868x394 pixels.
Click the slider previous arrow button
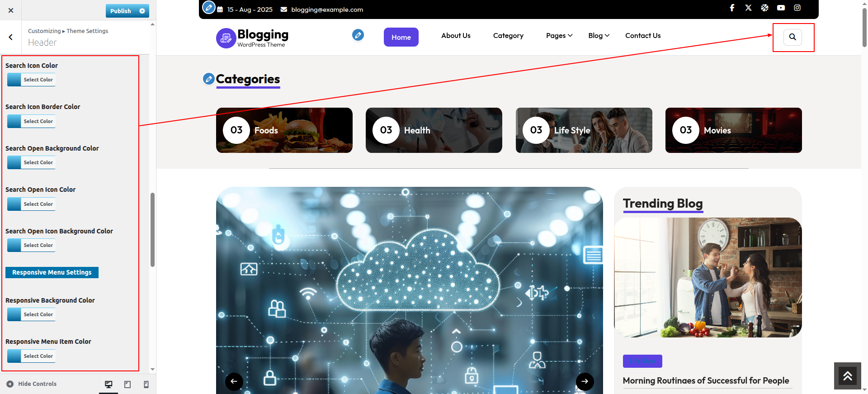pos(234,381)
